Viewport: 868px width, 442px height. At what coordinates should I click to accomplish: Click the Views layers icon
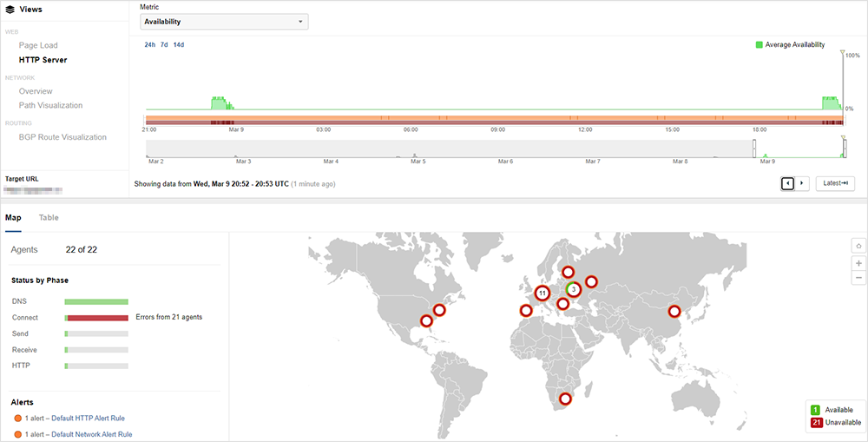point(10,10)
